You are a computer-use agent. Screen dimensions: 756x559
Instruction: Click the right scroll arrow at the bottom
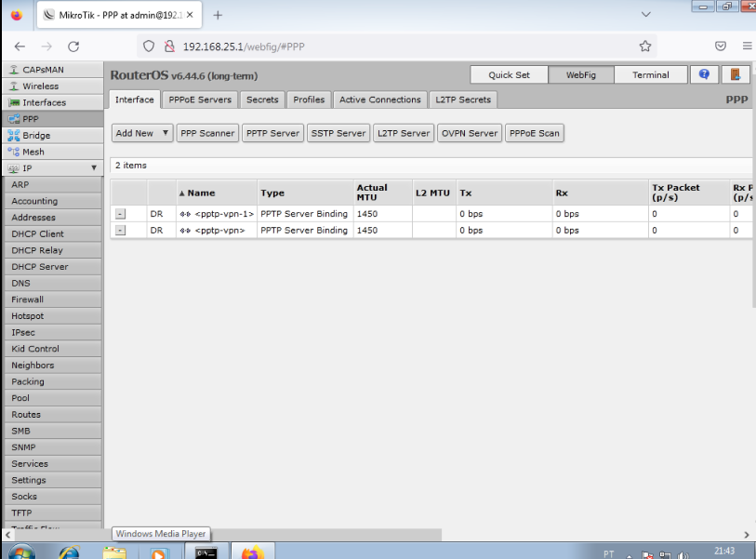pos(747,535)
